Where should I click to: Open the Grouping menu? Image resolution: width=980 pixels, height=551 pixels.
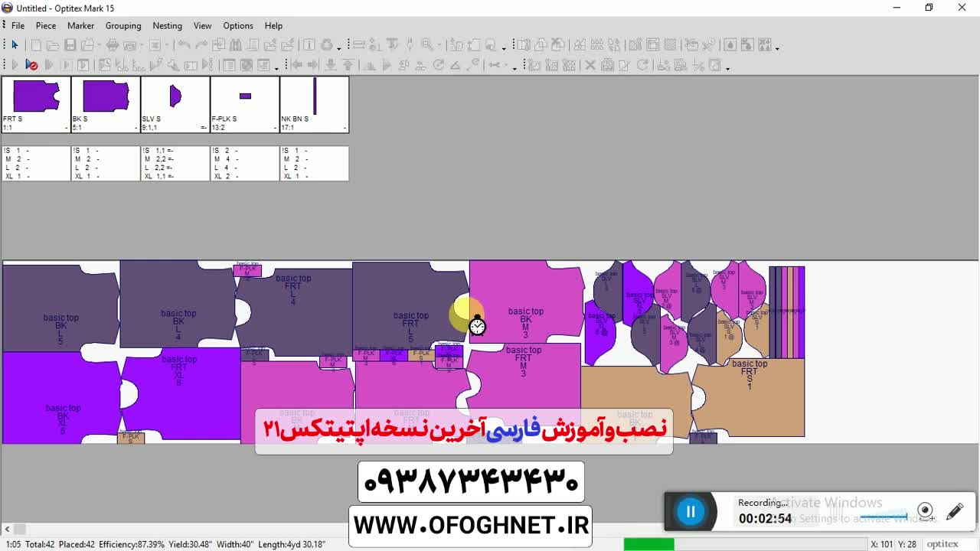pyautogui.click(x=123, y=25)
